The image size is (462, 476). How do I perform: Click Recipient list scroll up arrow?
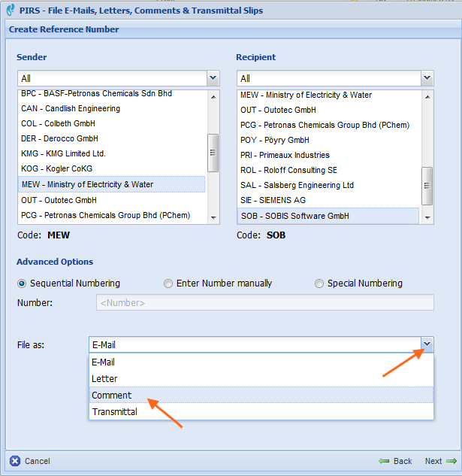point(427,97)
